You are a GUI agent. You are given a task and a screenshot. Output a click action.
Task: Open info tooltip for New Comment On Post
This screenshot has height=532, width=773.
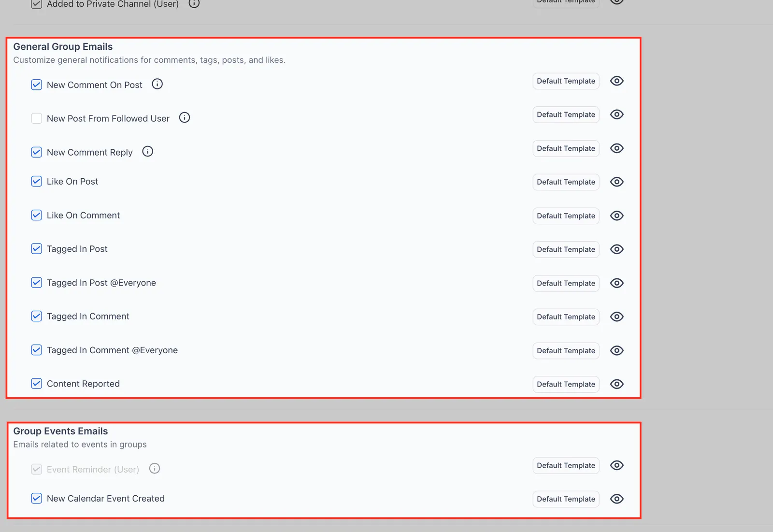click(x=157, y=84)
